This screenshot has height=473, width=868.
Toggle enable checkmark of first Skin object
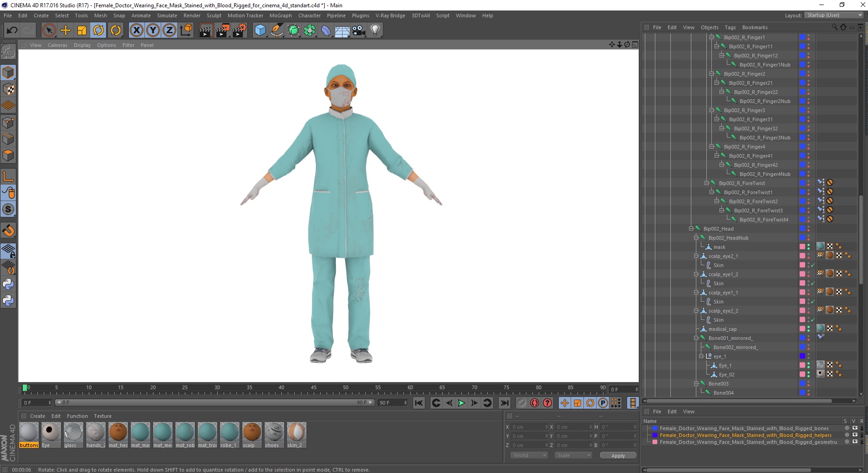point(812,265)
